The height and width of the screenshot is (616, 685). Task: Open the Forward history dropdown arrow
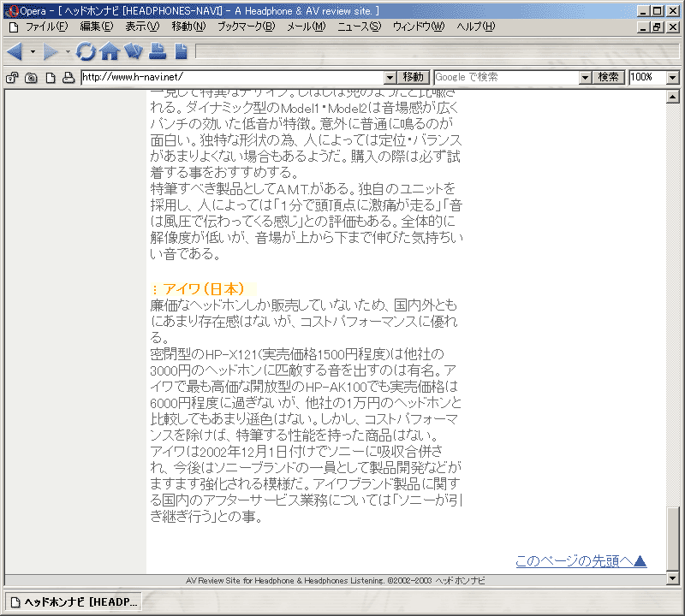point(68,51)
